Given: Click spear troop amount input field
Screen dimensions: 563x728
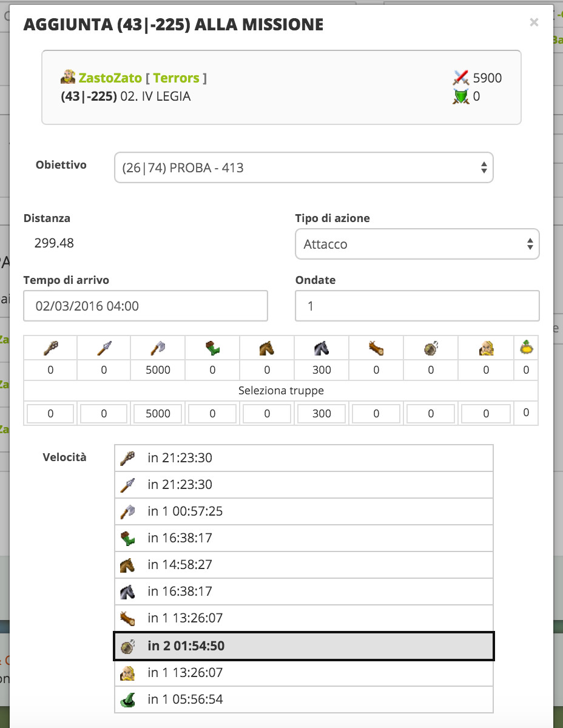Looking at the screenshot, I should coord(104,414).
